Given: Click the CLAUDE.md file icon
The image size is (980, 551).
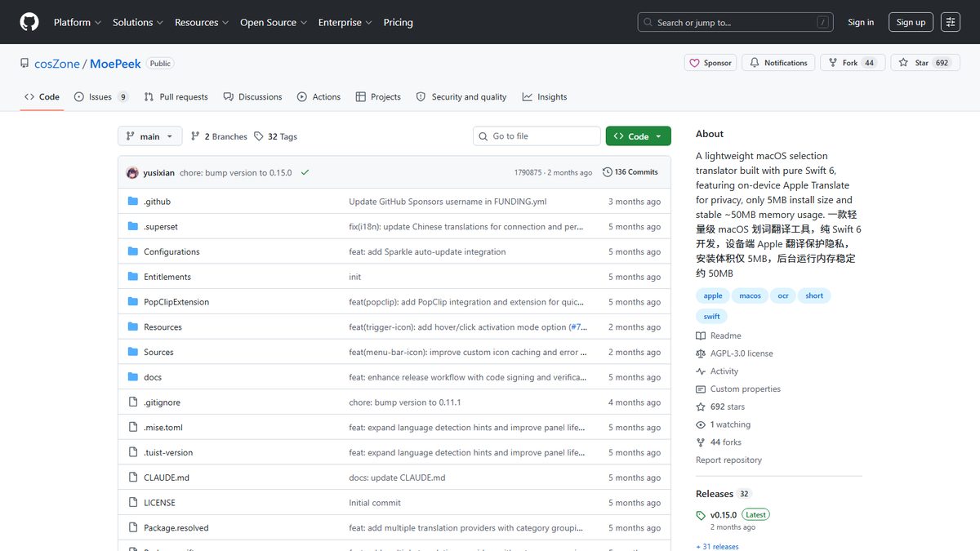Looking at the screenshot, I should pyautogui.click(x=133, y=478).
